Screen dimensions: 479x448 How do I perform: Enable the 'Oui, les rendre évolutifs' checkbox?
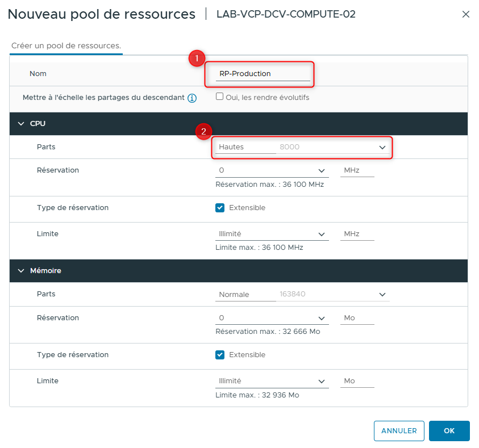(x=219, y=97)
